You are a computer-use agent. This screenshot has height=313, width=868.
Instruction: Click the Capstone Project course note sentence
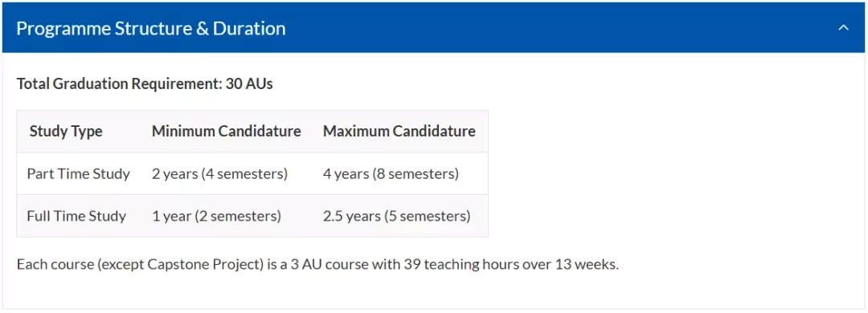[317, 264]
